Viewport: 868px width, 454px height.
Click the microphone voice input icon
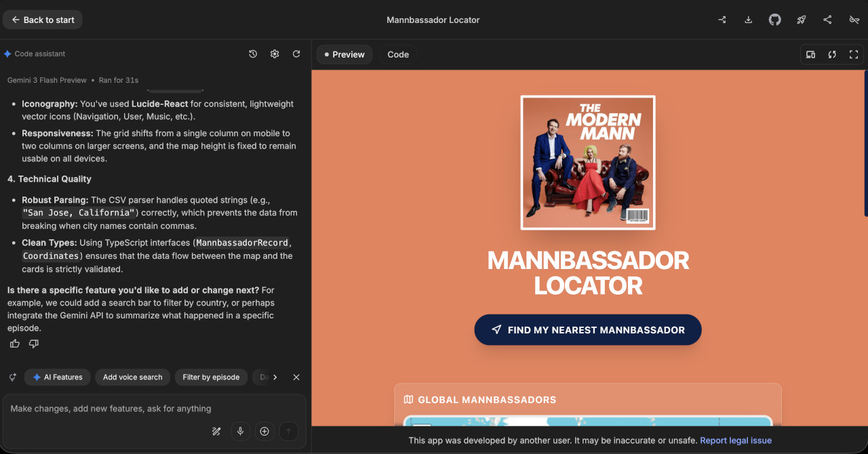240,431
